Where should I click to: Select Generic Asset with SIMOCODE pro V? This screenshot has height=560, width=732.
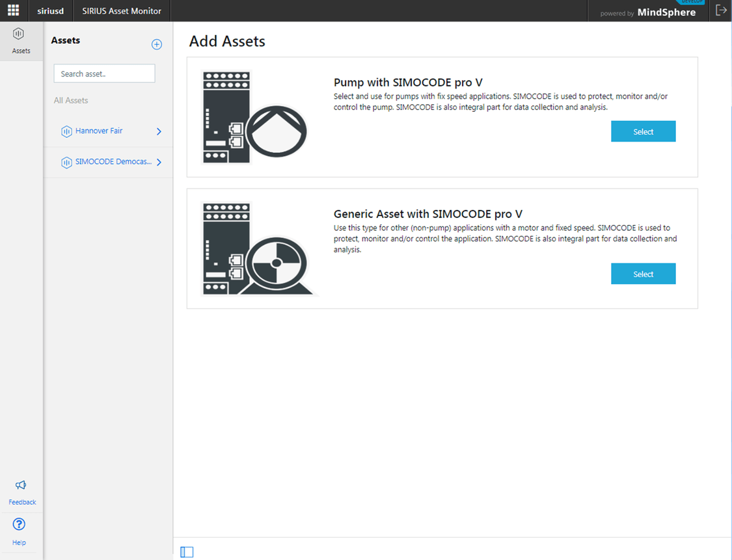click(643, 274)
